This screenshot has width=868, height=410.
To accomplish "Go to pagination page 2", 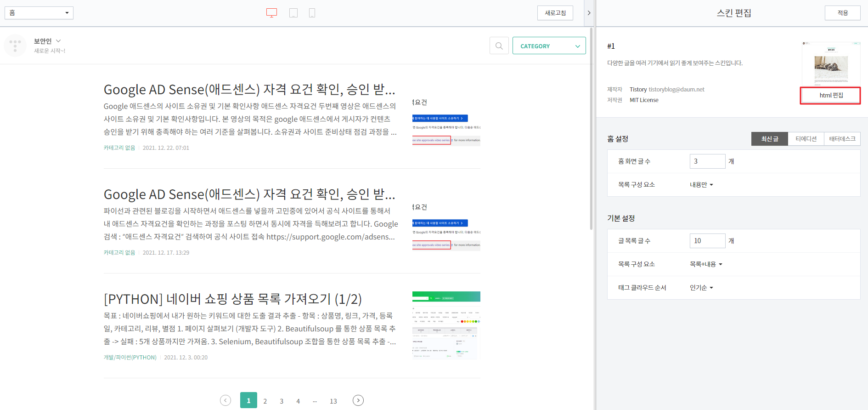I will (x=265, y=401).
